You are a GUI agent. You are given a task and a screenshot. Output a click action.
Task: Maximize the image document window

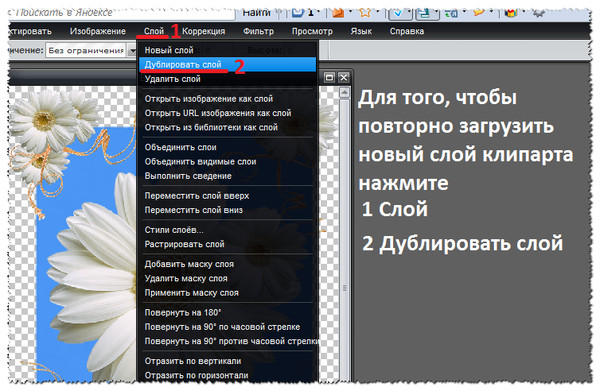(329, 78)
